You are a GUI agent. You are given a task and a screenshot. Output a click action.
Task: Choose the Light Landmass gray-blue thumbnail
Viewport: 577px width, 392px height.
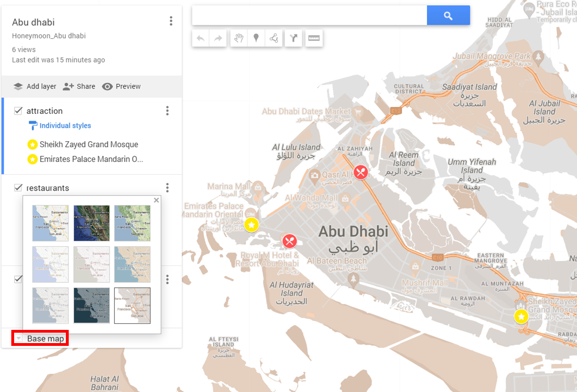(x=50, y=306)
